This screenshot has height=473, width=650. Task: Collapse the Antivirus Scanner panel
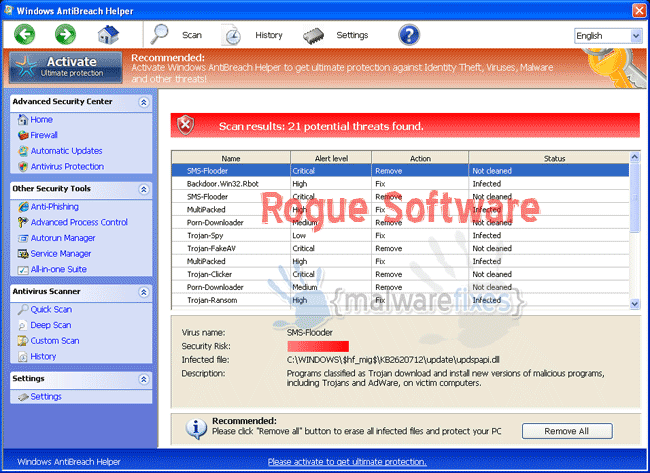coord(143,292)
